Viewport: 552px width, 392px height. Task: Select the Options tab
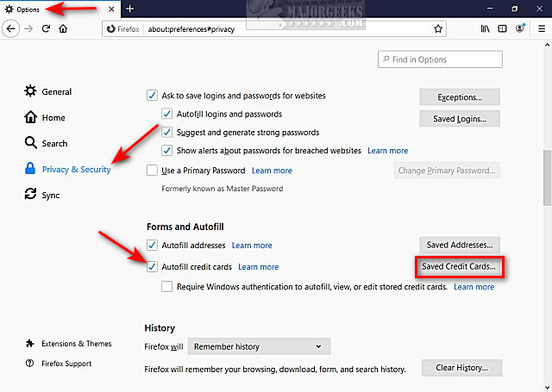point(60,9)
